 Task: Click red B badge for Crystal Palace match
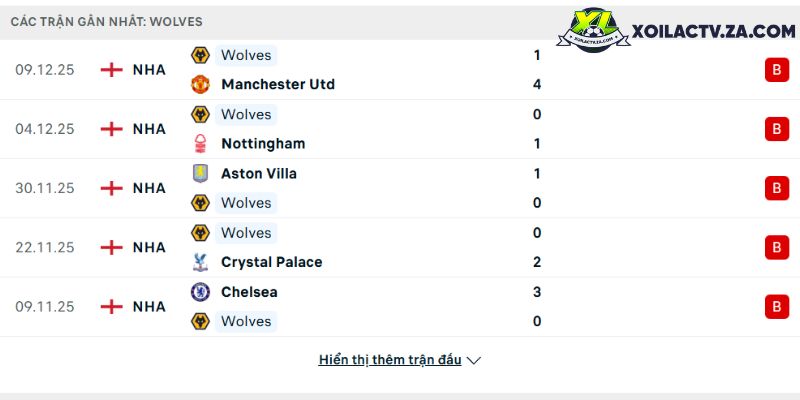[x=777, y=247]
